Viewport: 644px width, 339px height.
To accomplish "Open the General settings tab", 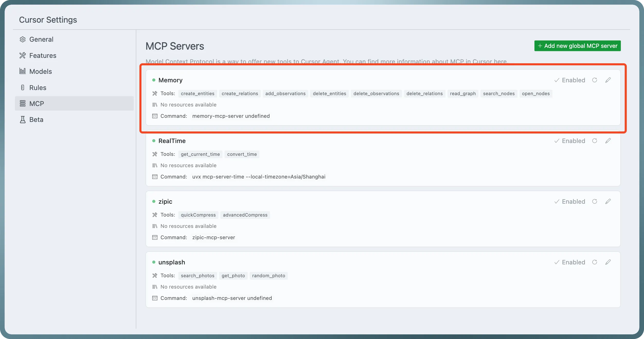I will 41,39.
